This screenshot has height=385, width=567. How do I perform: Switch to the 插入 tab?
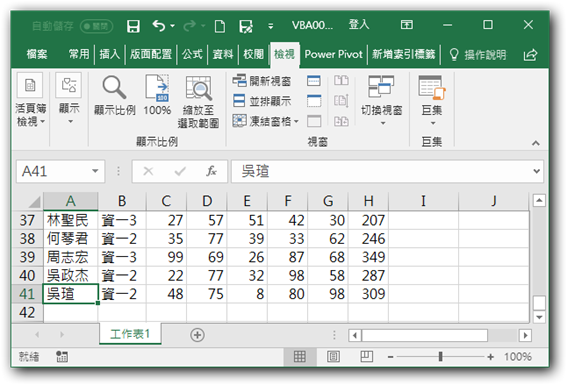(x=110, y=54)
